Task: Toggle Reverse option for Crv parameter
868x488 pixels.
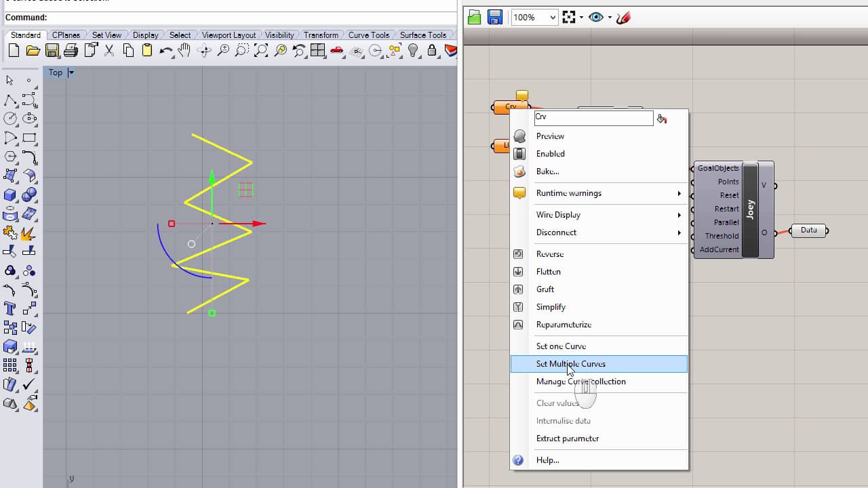Action: [x=549, y=254]
